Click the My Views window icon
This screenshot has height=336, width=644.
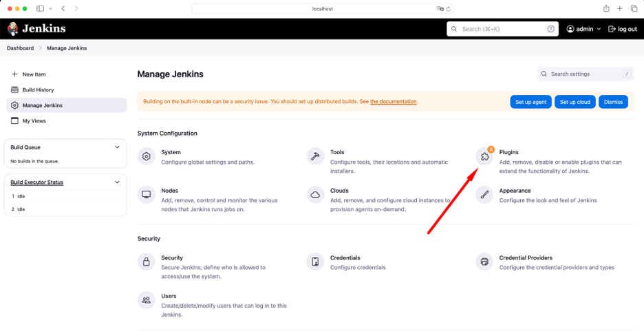click(x=14, y=120)
